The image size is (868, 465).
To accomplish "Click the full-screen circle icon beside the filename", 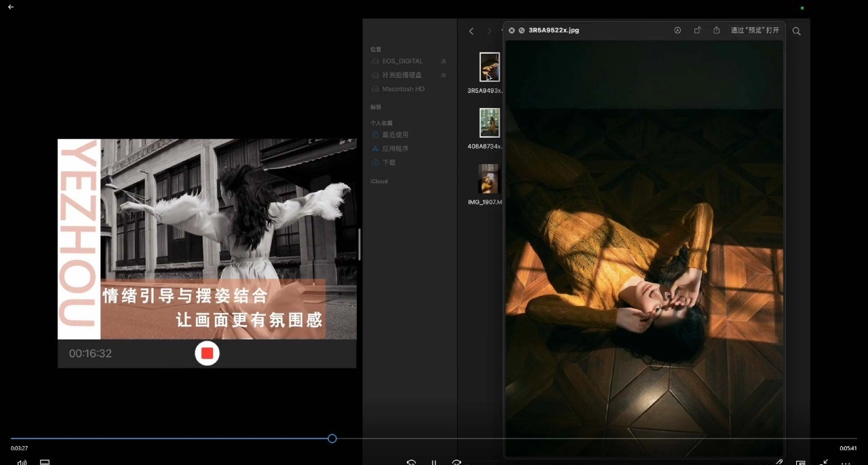I will pyautogui.click(x=521, y=31).
